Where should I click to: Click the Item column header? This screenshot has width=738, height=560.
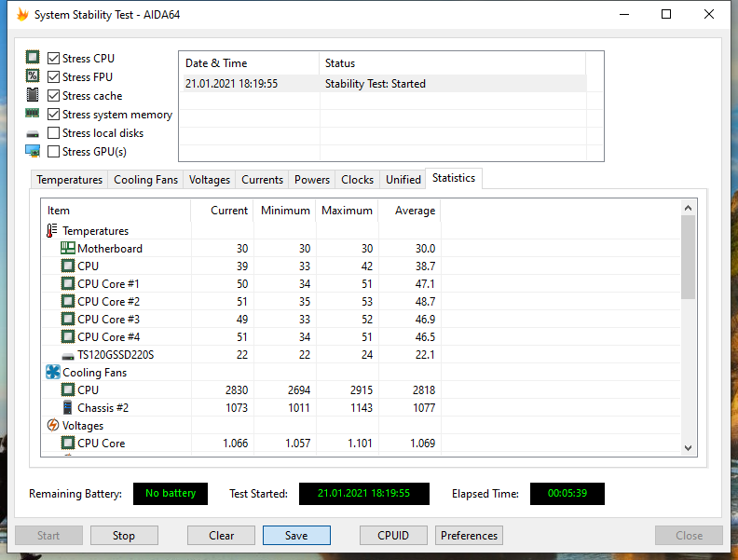coord(116,211)
